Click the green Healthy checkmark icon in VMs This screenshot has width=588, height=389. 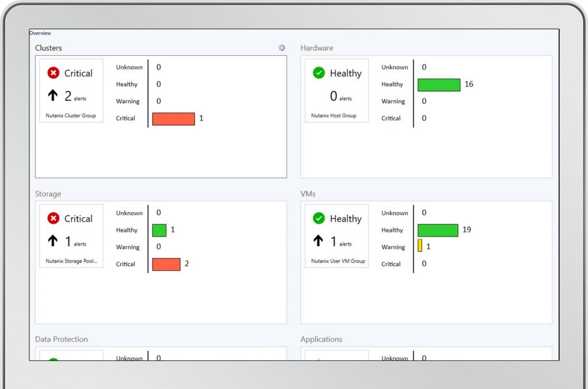pos(319,218)
